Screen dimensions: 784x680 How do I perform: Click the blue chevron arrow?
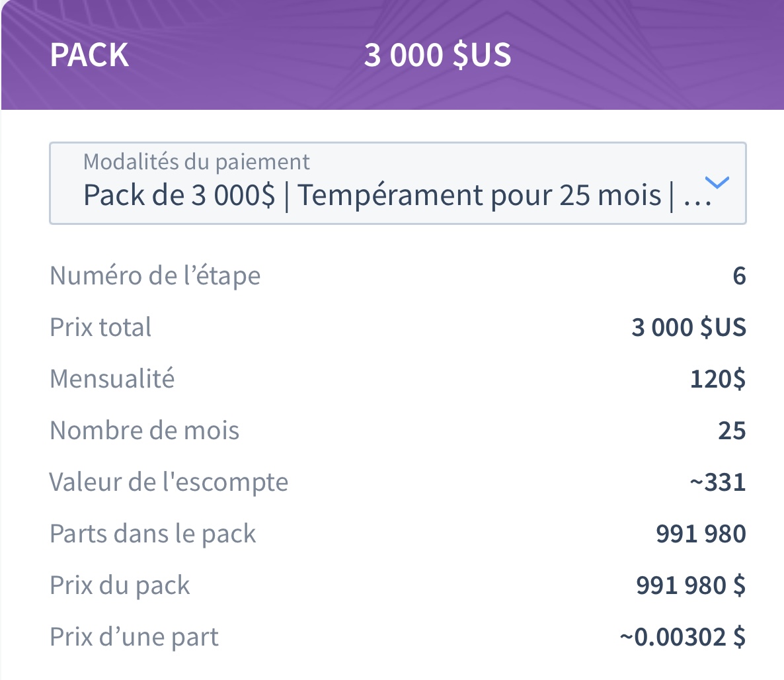[x=717, y=182]
